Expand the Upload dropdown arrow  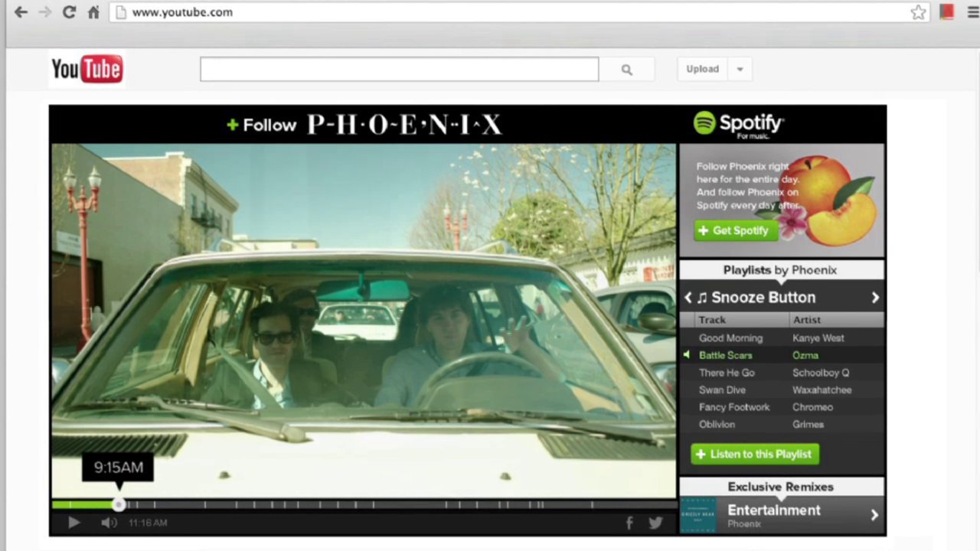pyautogui.click(x=740, y=69)
